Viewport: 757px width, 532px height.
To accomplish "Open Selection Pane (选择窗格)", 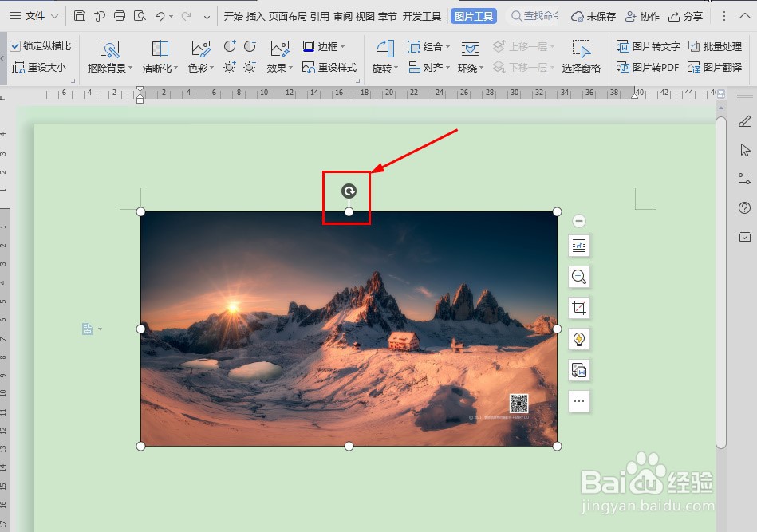I will (582, 57).
